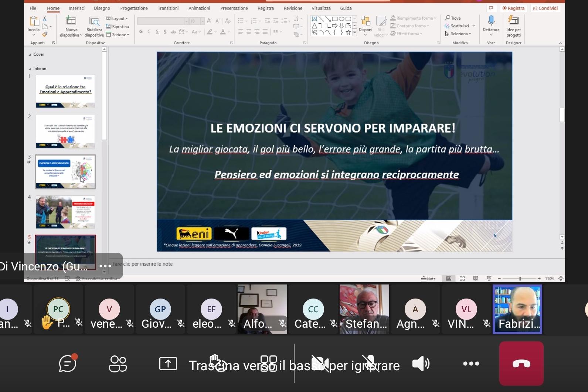Open the Presentazione ribbon tab
The image size is (588, 392).
tap(234, 8)
